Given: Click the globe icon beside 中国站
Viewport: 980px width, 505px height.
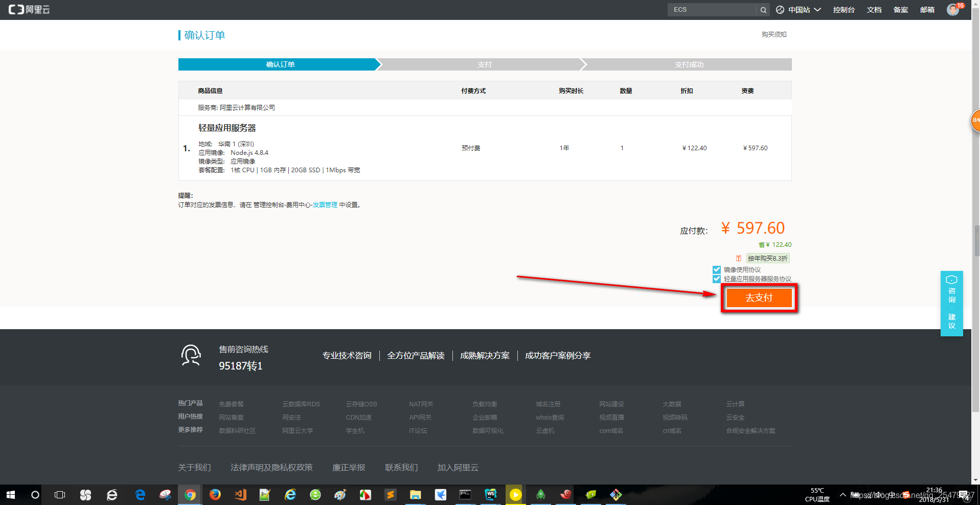Looking at the screenshot, I should click(780, 10).
